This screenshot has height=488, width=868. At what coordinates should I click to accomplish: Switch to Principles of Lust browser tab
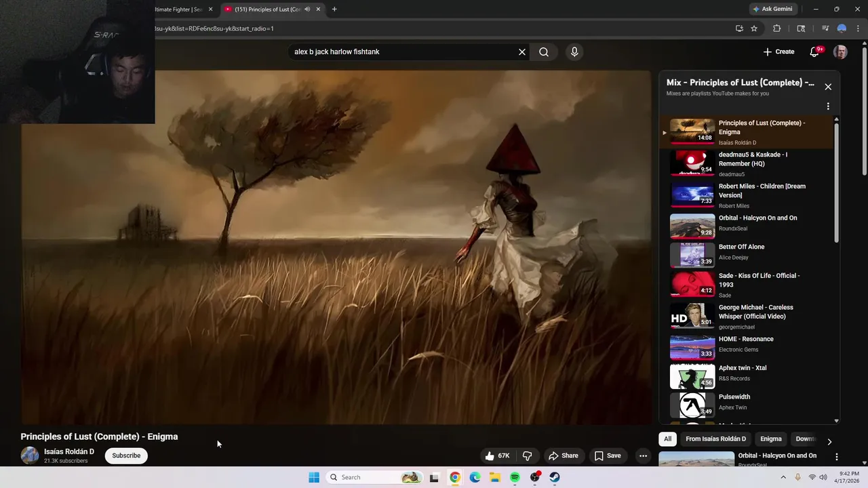[x=268, y=9]
